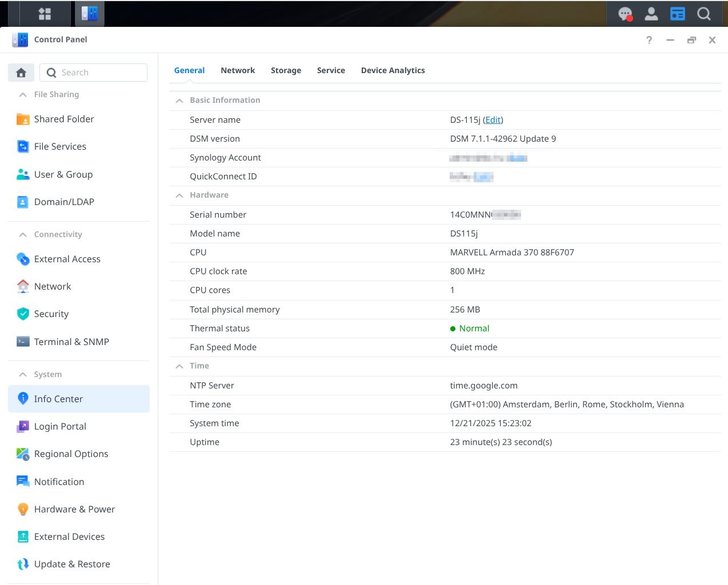Open the Hardware & Power bulb icon

pyautogui.click(x=23, y=509)
